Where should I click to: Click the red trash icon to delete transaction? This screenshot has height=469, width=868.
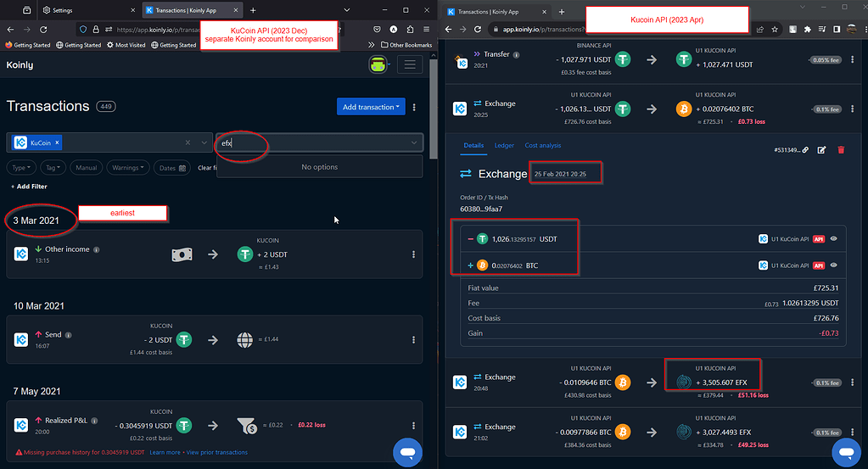point(841,150)
